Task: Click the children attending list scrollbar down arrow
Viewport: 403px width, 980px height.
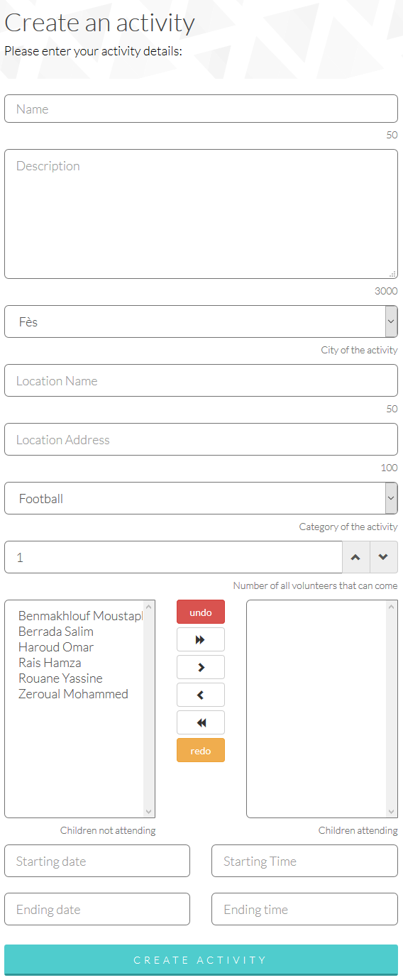Action: 392,811
